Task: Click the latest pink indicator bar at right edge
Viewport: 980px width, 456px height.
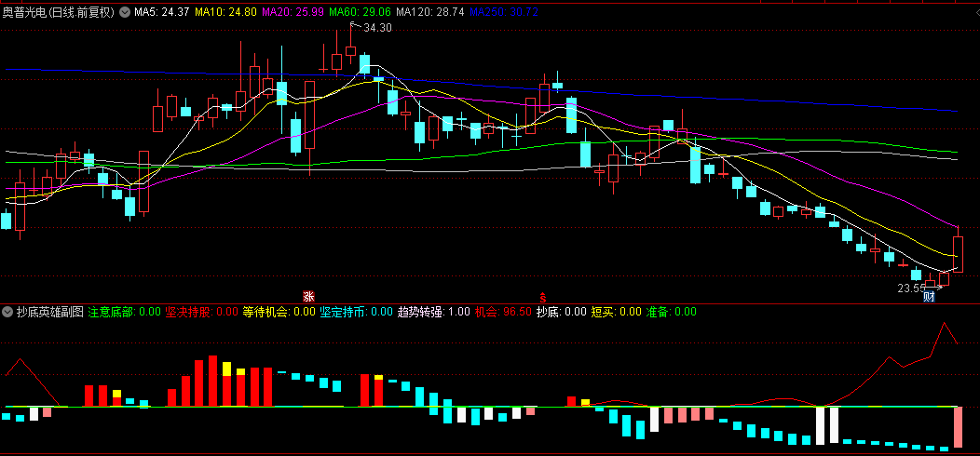Action: point(958,426)
